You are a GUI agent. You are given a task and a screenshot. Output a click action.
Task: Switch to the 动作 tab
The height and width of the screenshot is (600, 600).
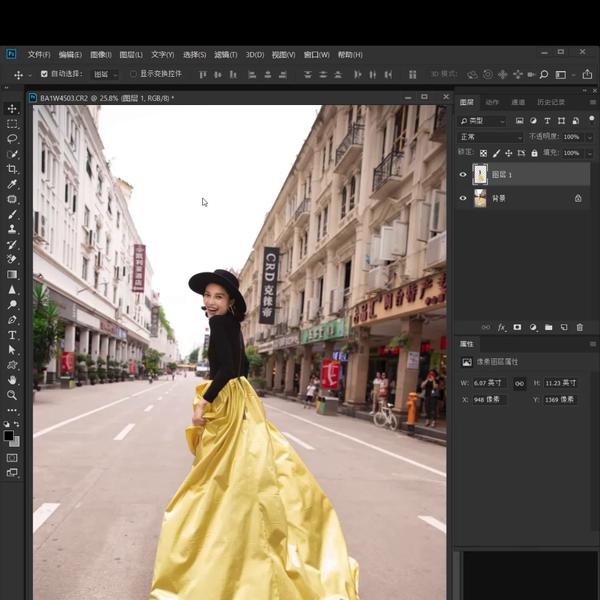coord(492,102)
